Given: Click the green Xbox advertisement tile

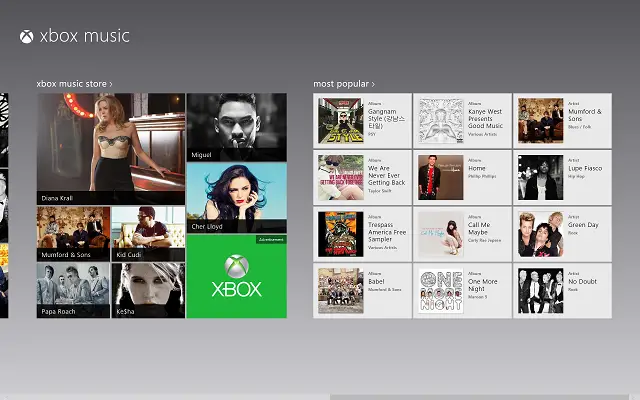Looking at the screenshot, I should [237, 276].
